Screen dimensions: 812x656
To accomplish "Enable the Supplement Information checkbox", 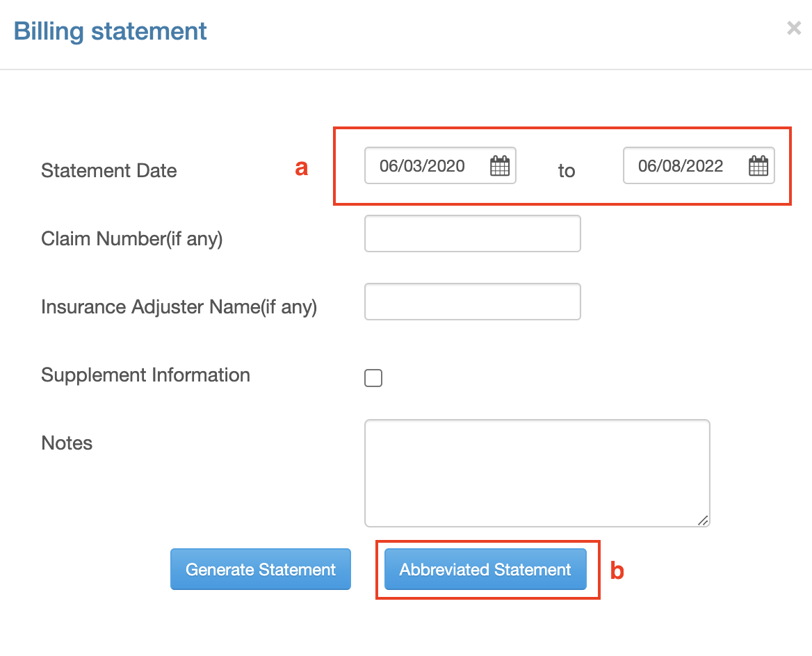I will (x=373, y=378).
